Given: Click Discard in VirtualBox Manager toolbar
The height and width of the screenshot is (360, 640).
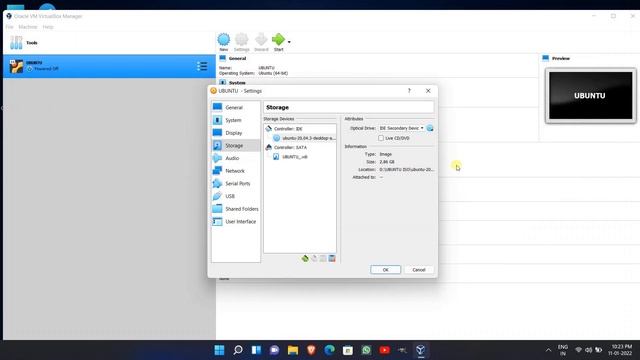Looking at the screenshot, I should pos(261,42).
